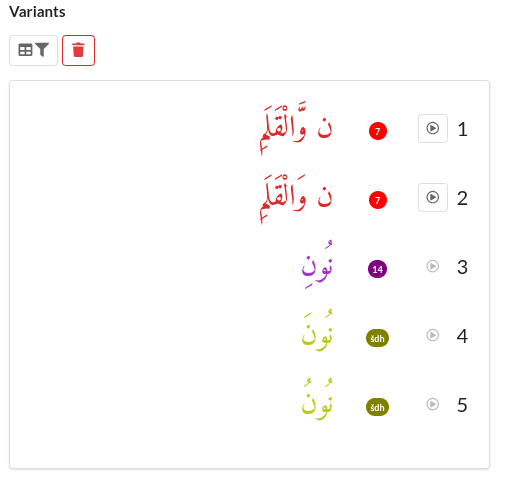The height and width of the screenshot is (483, 507).
Task: Select the purple Arabic word in variant 3
Action: point(317,265)
